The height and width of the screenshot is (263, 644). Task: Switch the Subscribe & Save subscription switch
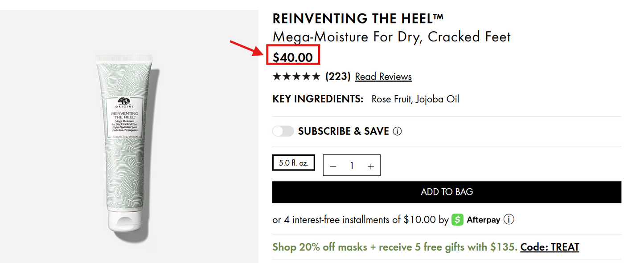(283, 131)
